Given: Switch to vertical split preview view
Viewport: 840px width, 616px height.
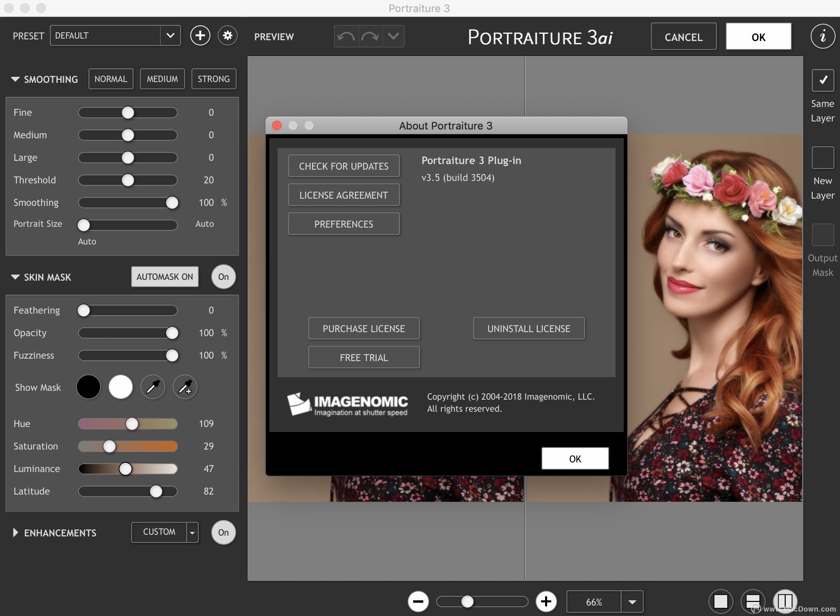Looking at the screenshot, I should point(785,602).
